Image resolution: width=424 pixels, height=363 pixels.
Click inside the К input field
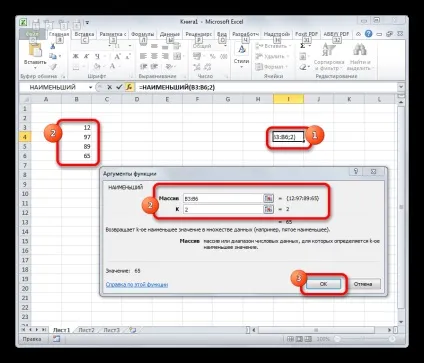[x=223, y=209]
